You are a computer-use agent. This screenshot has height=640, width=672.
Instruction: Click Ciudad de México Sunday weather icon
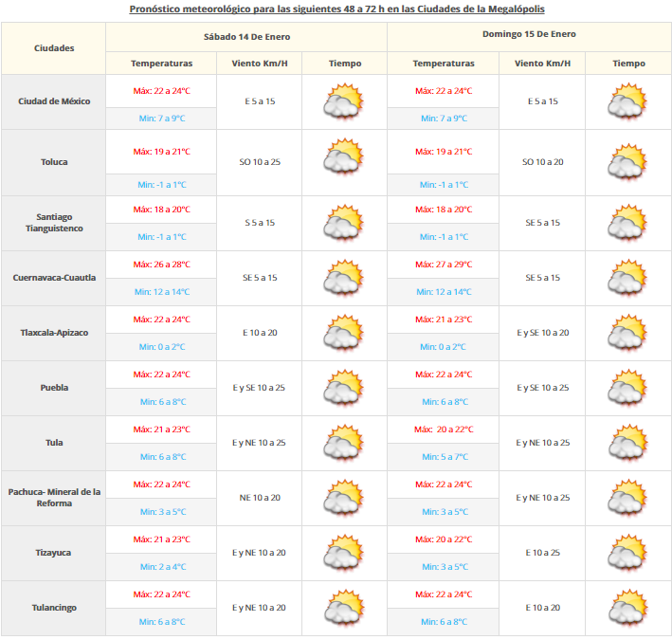coord(627,101)
